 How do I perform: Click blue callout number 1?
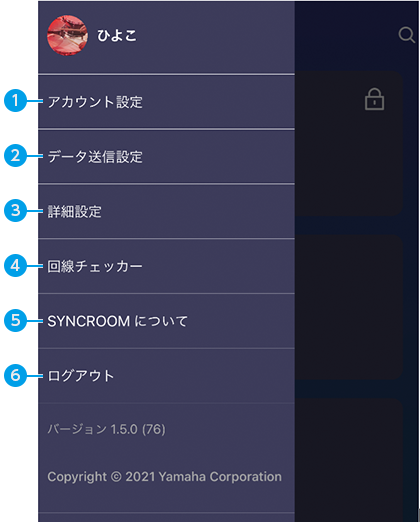coord(15,101)
